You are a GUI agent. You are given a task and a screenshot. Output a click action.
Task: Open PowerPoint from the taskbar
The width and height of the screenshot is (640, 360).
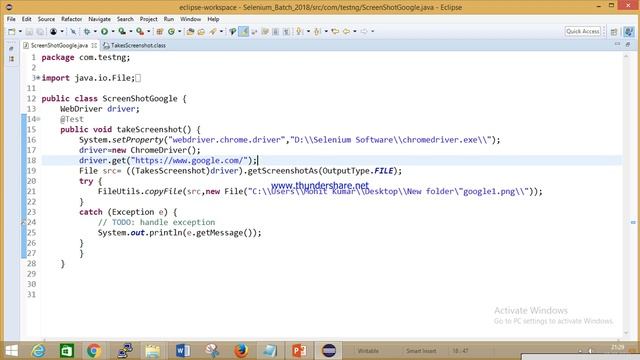299,351
